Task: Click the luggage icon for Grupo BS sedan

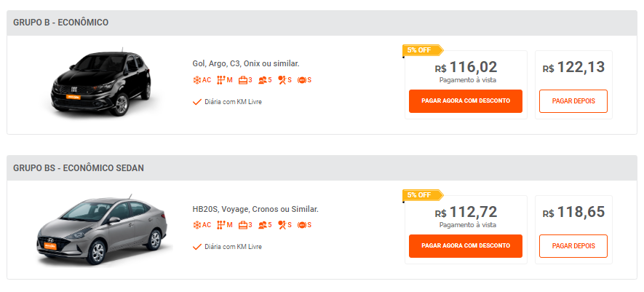Action: pos(242,225)
